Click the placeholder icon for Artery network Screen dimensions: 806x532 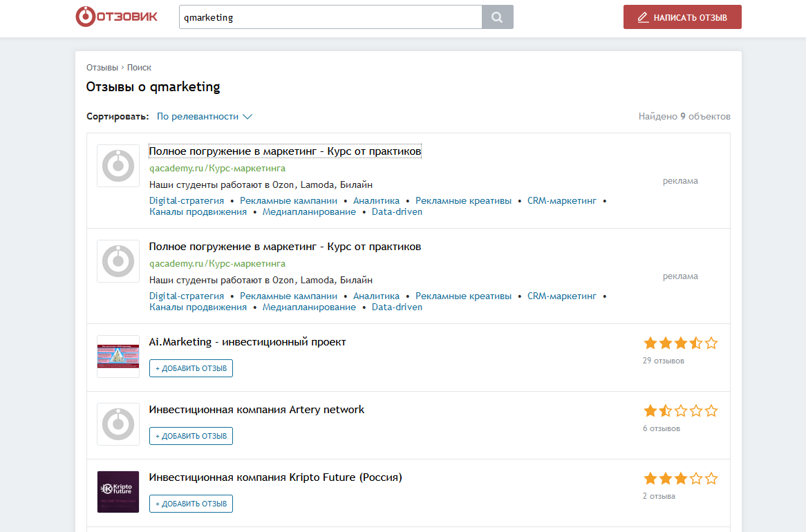tap(118, 424)
